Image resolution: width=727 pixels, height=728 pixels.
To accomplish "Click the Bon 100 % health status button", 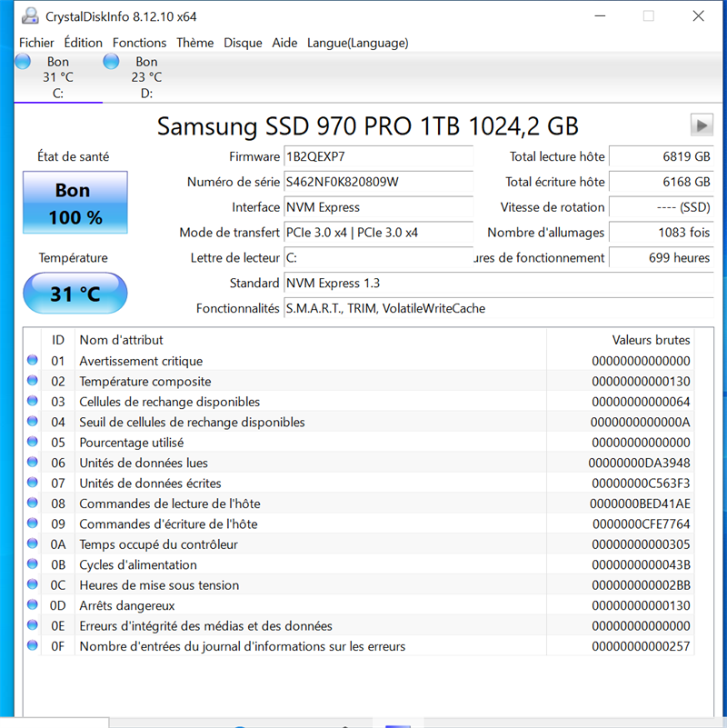I will 75,203.
